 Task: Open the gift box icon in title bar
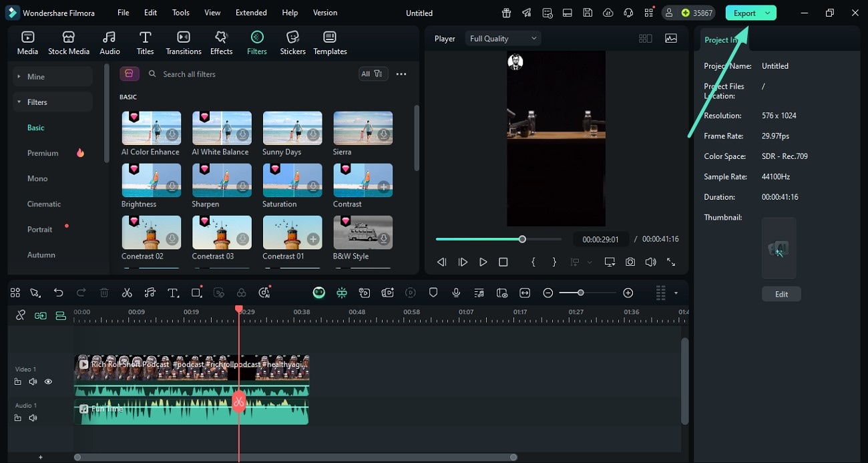[x=507, y=13]
